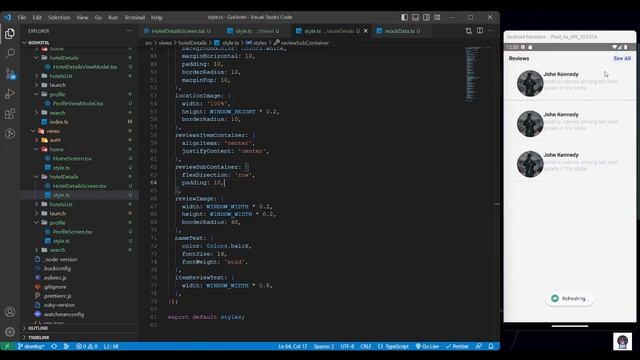Click the Go Live status bar item

(427, 346)
